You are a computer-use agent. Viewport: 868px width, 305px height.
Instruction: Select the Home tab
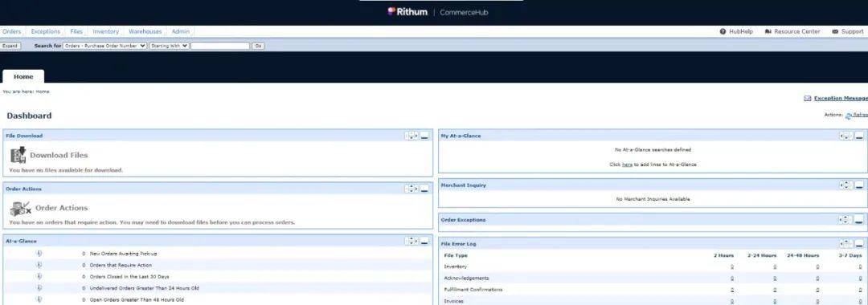pos(23,76)
